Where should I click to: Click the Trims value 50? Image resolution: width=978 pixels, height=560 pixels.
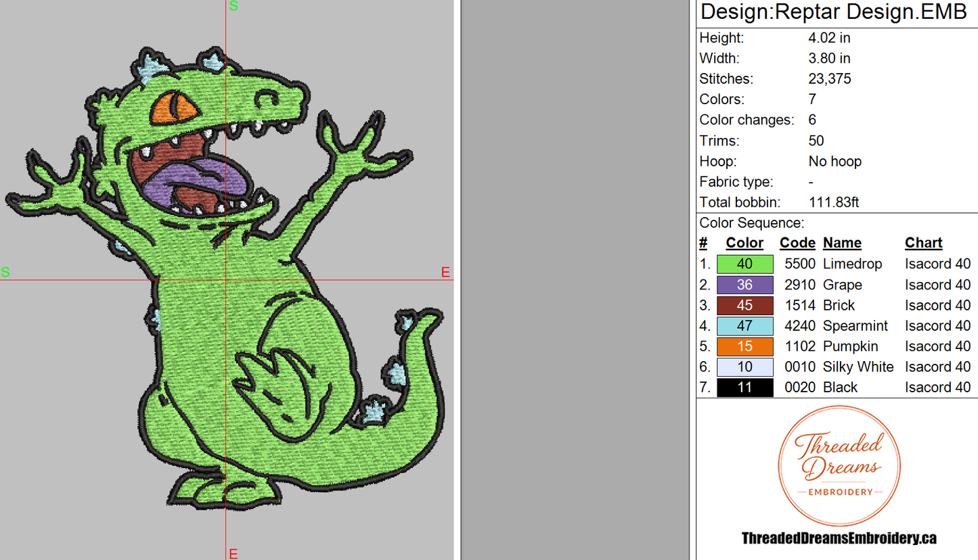click(816, 141)
